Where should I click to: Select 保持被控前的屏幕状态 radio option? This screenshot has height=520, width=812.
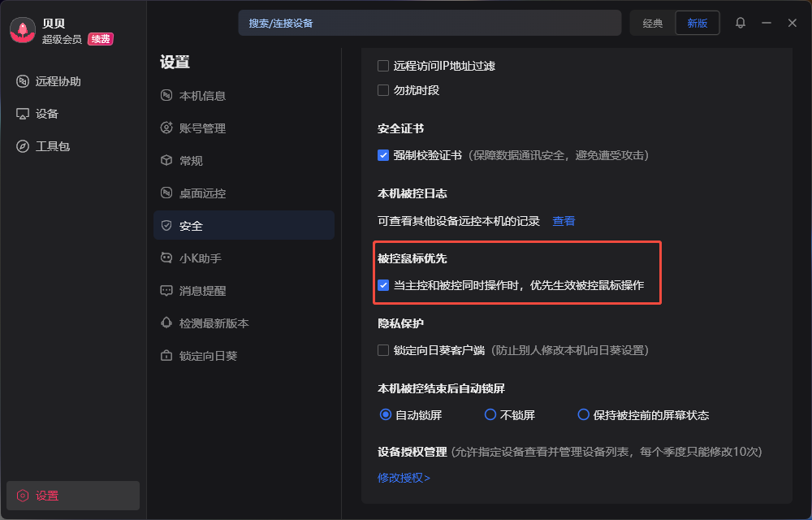click(x=583, y=414)
